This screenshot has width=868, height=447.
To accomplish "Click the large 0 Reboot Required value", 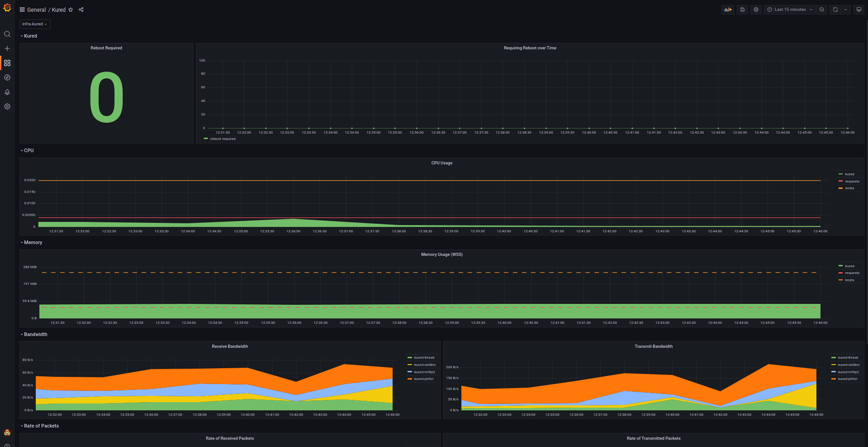I will click(106, 97).
